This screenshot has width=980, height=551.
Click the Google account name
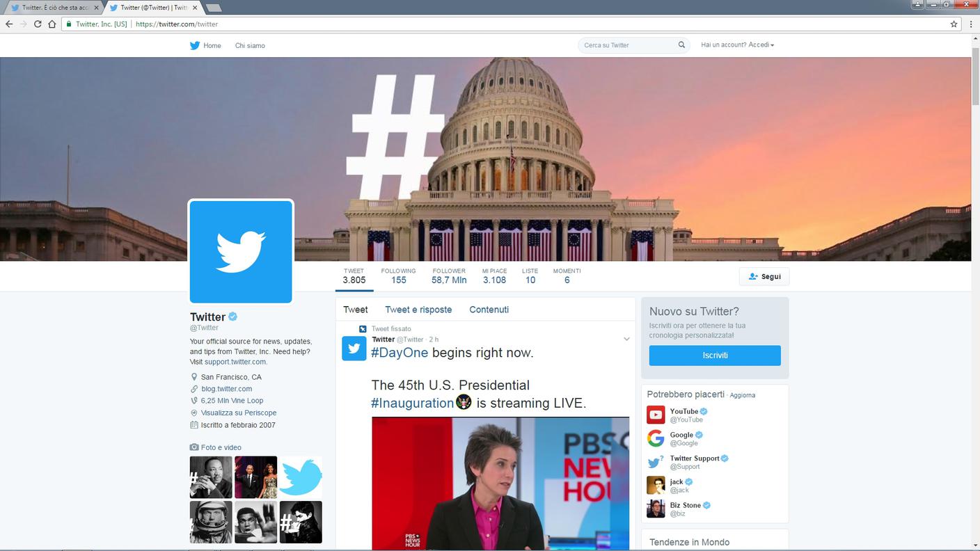pos(681,435)
